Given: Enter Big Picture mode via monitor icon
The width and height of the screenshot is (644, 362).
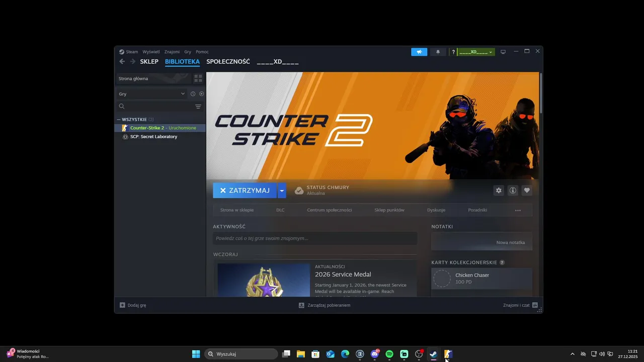Looking at the screenshot, I should [503, 52].
